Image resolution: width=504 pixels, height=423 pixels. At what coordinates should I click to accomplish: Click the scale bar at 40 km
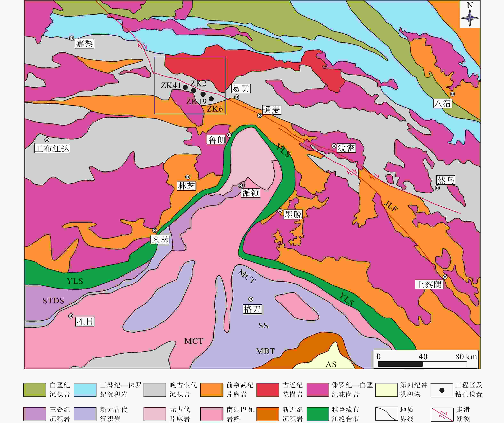[x=423, y=364]
